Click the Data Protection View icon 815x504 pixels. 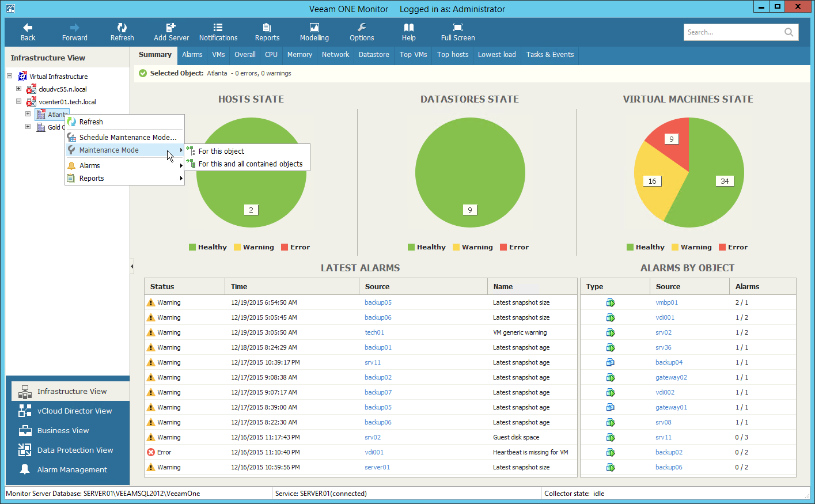[x=25, y=450]
